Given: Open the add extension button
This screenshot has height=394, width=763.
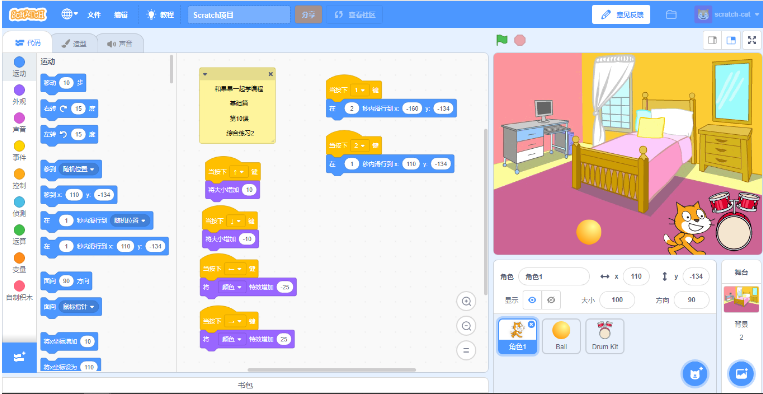Looking at the screenshot, I should (19, 358).
